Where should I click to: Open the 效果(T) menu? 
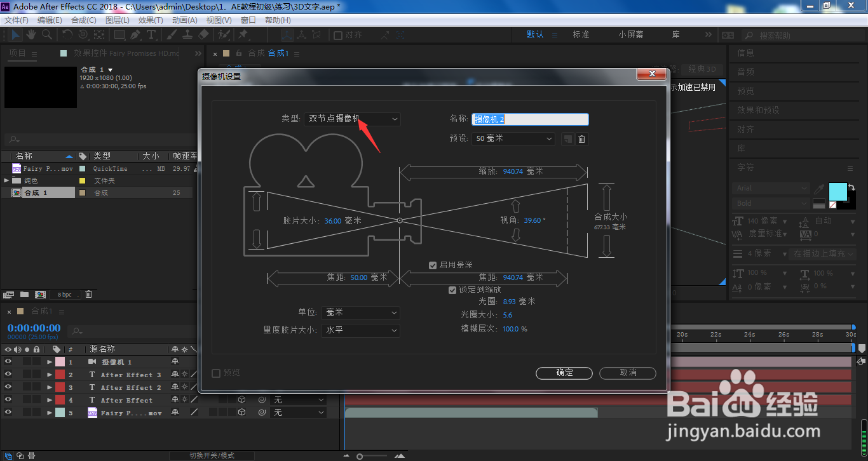pyautogui.click(x=151, y=20)
